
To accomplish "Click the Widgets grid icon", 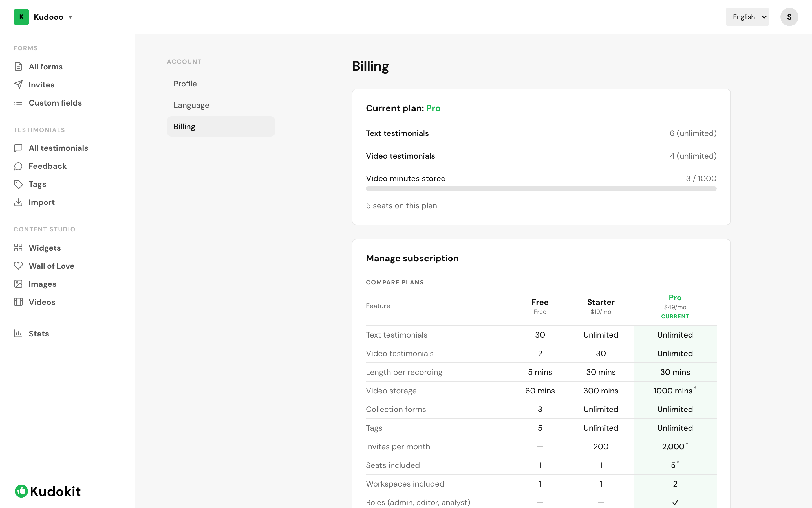I will pyautogui.click(x=18, y=248).
